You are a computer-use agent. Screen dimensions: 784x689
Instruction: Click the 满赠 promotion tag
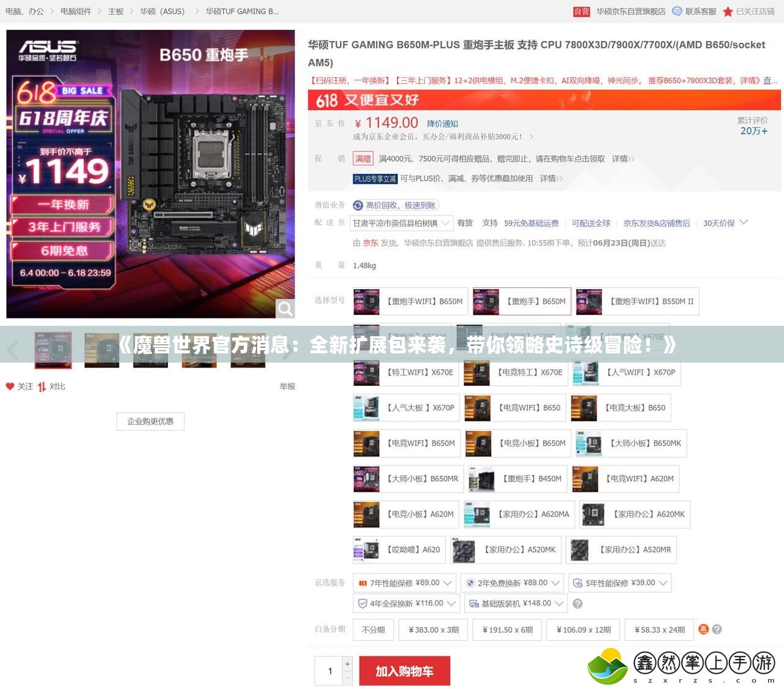[x=363, y=159]
